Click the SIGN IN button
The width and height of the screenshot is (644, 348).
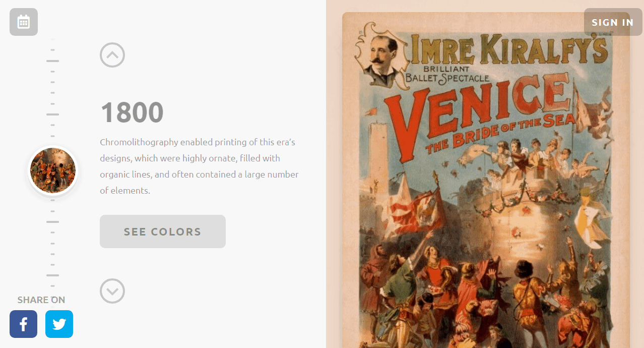(613, 22)
